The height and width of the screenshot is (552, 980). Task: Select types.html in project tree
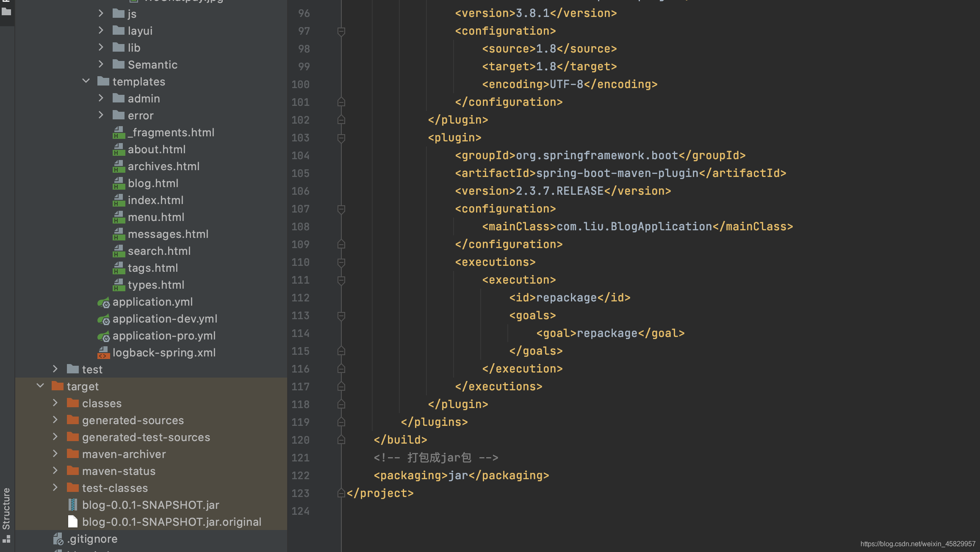tap(156, 285)
